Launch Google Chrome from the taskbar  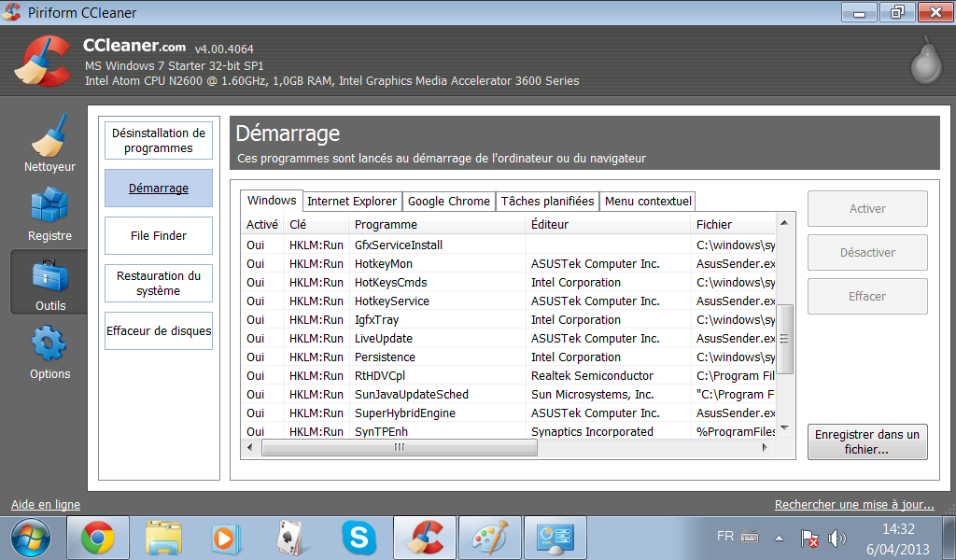[x=97, y=538]
